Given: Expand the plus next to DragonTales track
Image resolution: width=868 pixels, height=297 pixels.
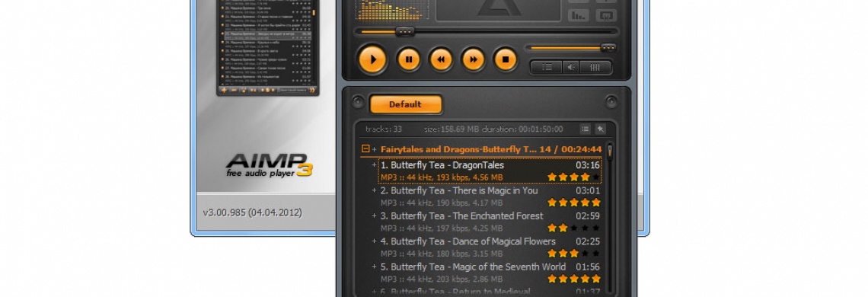Looking at the screenshot, I should click(374, 165).
